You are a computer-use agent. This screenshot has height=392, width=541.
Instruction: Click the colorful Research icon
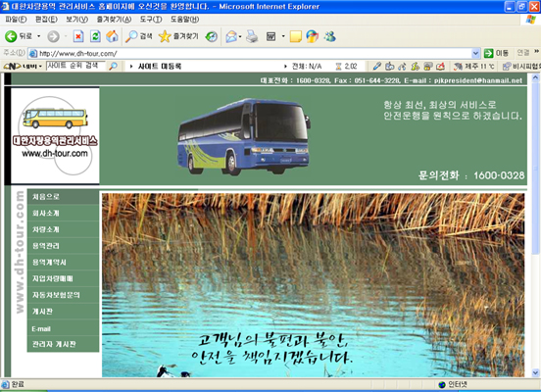click(x=313, y=36)
